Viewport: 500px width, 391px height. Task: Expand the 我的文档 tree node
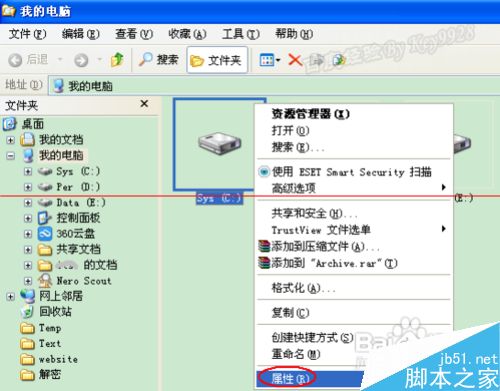pos(10,140)
